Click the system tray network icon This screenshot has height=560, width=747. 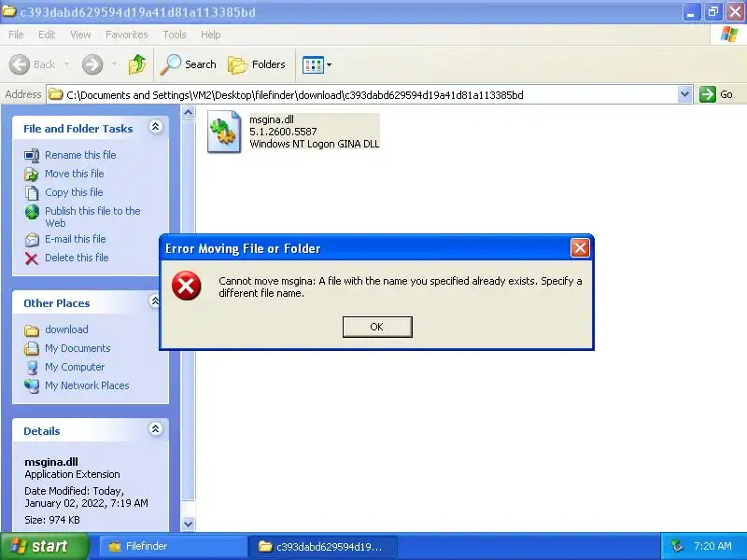(677, 546)
